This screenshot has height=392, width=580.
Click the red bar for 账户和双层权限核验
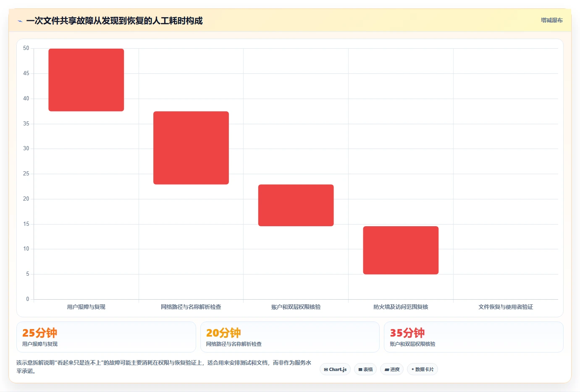pyautogui.click(x=296, y=205)
